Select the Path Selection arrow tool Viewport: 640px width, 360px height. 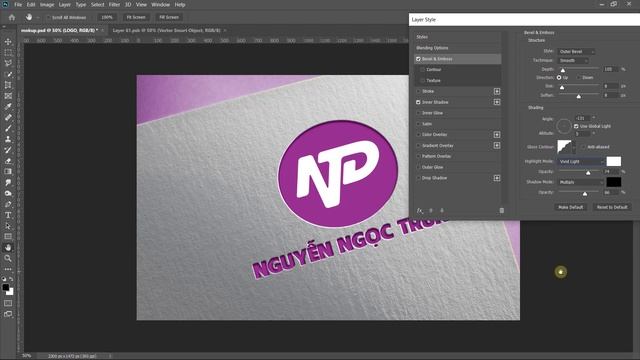8,226
